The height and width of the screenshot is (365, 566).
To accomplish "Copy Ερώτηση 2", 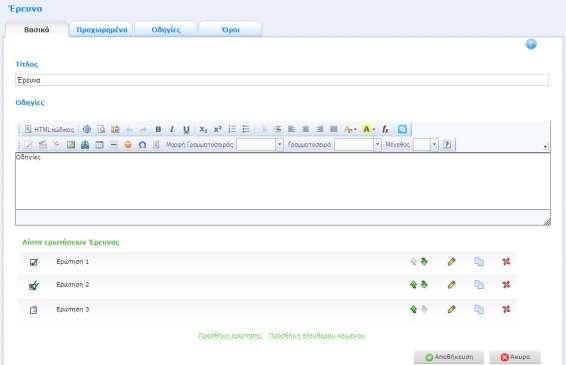I will [x=479, y=285].
